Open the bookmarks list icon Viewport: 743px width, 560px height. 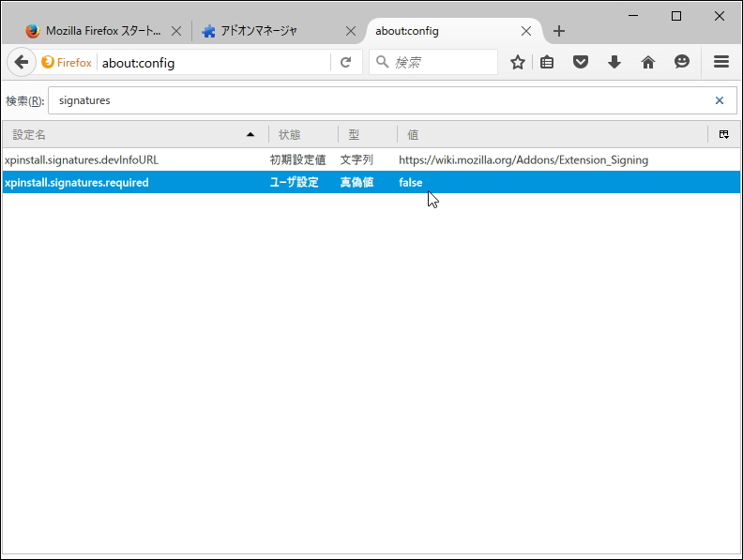[x=547, y=62]
